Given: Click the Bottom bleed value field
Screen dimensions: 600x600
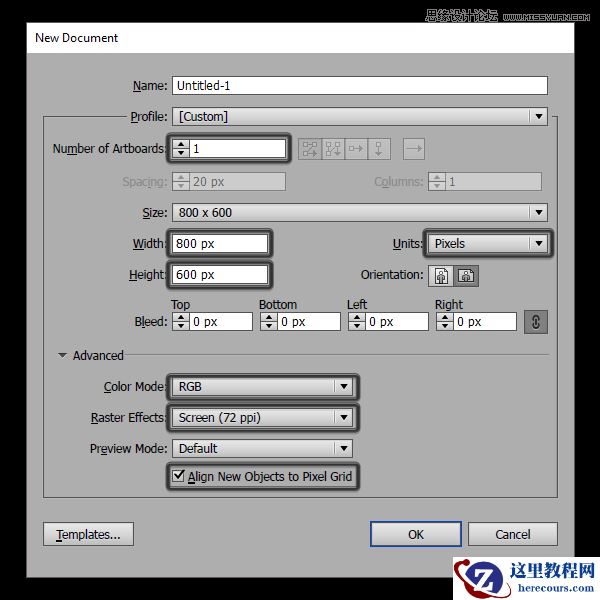Looking at the screenshot, I should point(309,322).
